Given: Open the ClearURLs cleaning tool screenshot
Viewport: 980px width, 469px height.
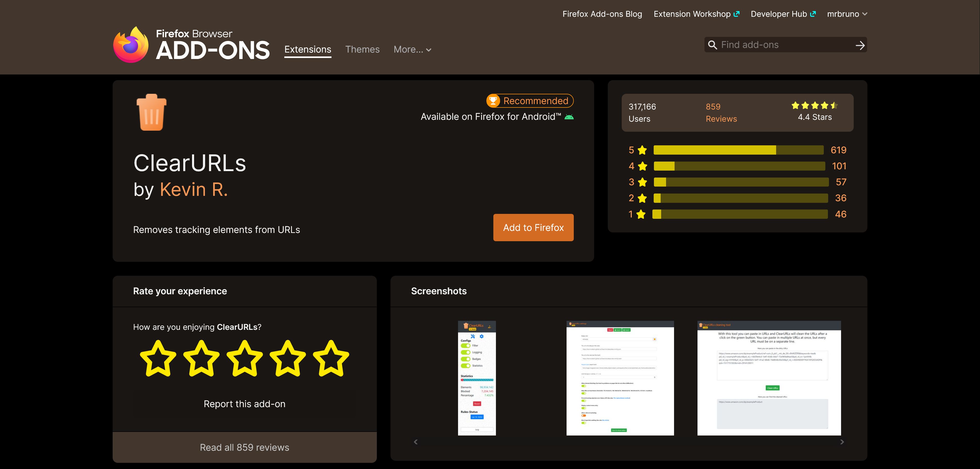Looking at the screenshot, I should (769, 378).
